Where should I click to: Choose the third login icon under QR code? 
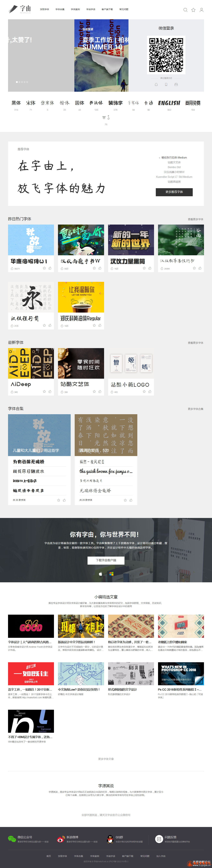(x=176, y=84)
